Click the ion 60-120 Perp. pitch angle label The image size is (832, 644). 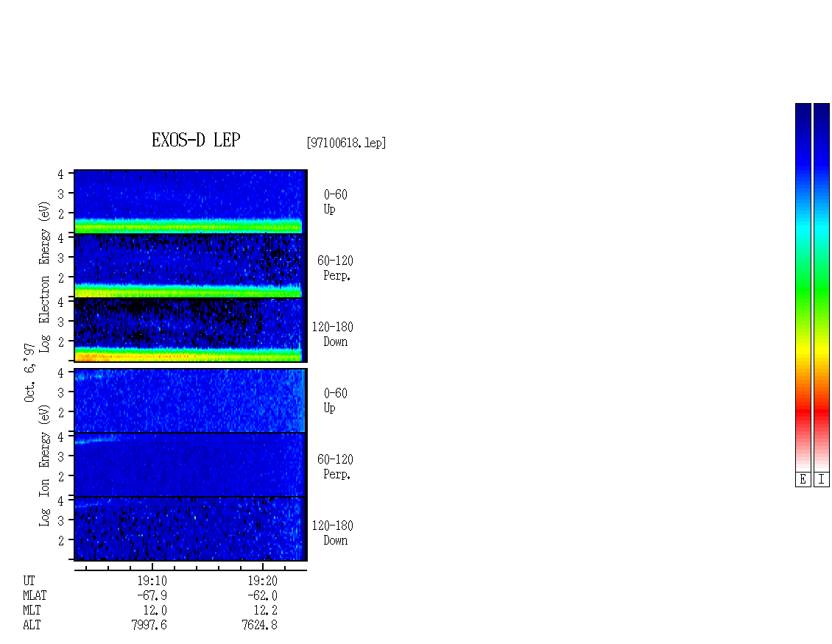[x=335, y=467]
